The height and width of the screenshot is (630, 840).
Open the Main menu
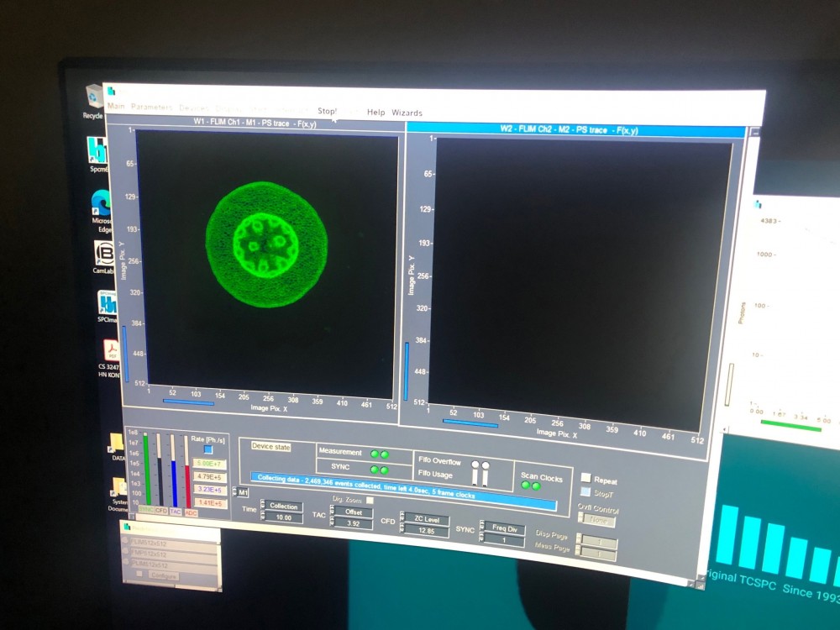116,107
